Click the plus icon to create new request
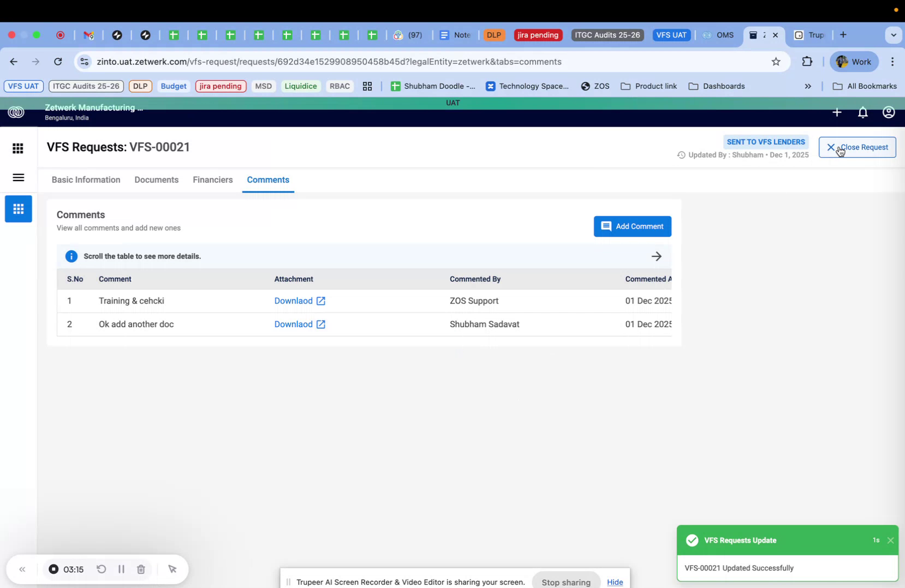The width and height of the screenshot is (905, 588). pos(837,112)
